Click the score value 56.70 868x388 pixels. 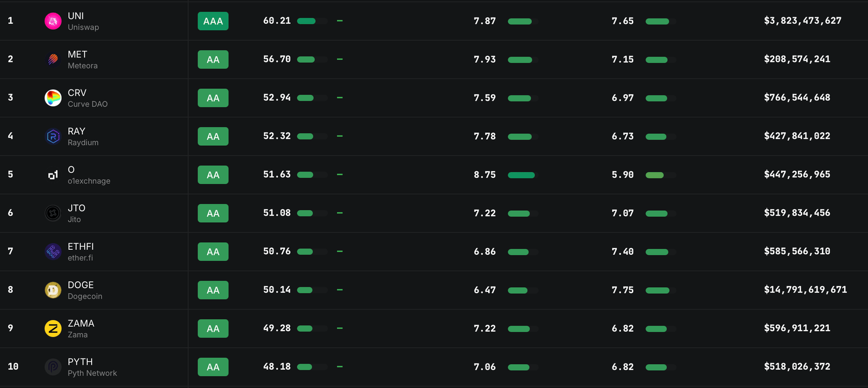pyautogui.click(x=277, y=59)
